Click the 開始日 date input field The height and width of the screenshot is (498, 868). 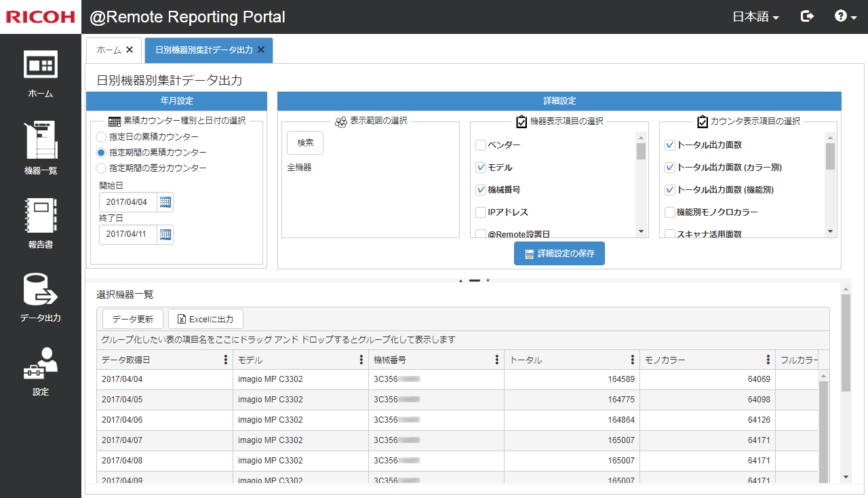[127, 202]
